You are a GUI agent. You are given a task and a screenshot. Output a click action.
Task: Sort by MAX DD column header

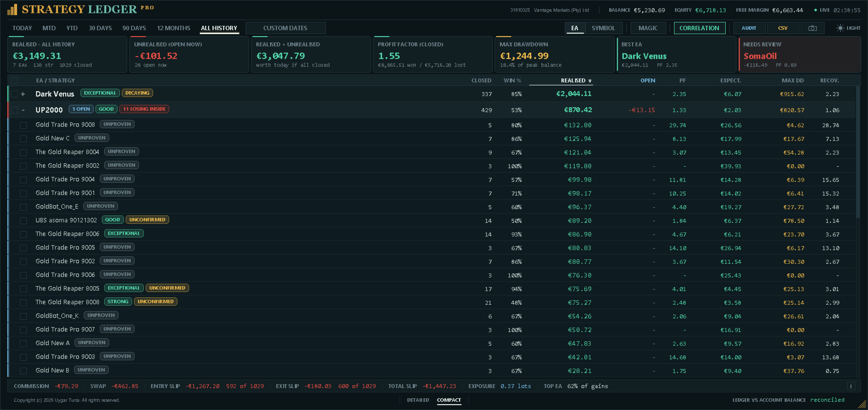click(x=792, y=80)
